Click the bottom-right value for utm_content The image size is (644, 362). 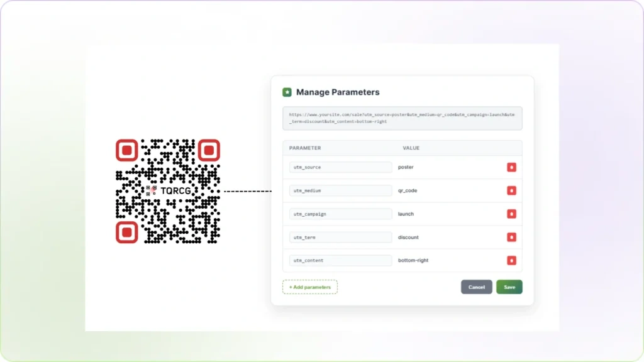[412, 260]
